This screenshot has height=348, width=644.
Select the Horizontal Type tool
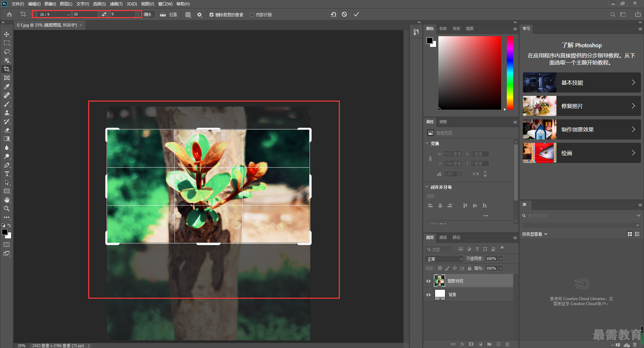pyautogui.click(x=7, y=174)
